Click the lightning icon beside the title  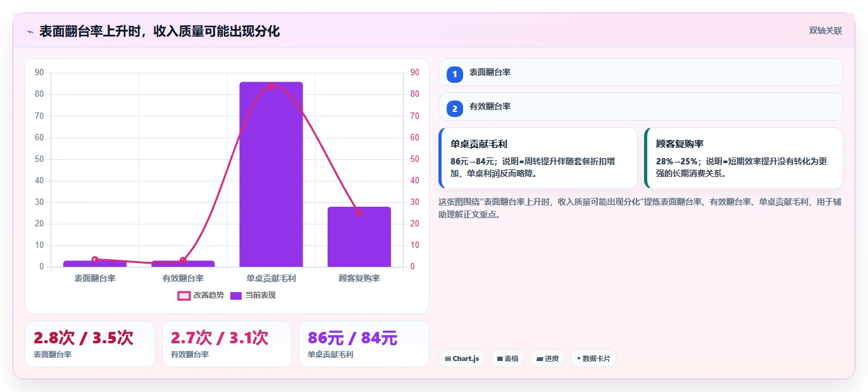(x=30, y=32)
